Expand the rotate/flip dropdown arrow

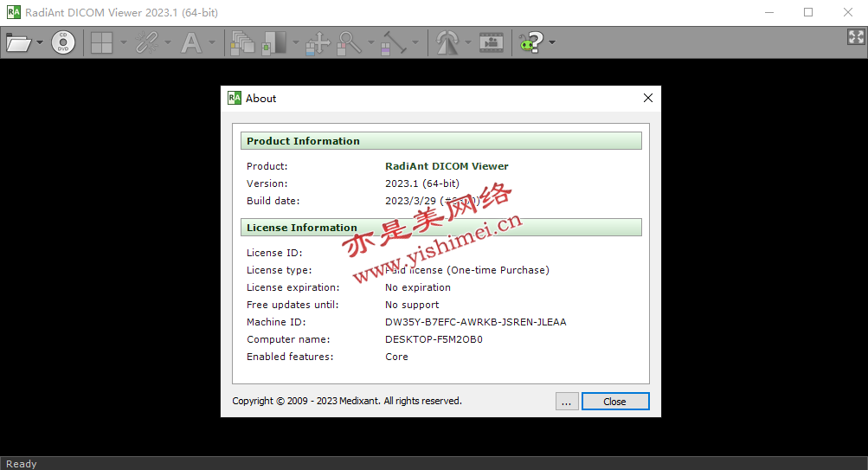click(468, 42)
